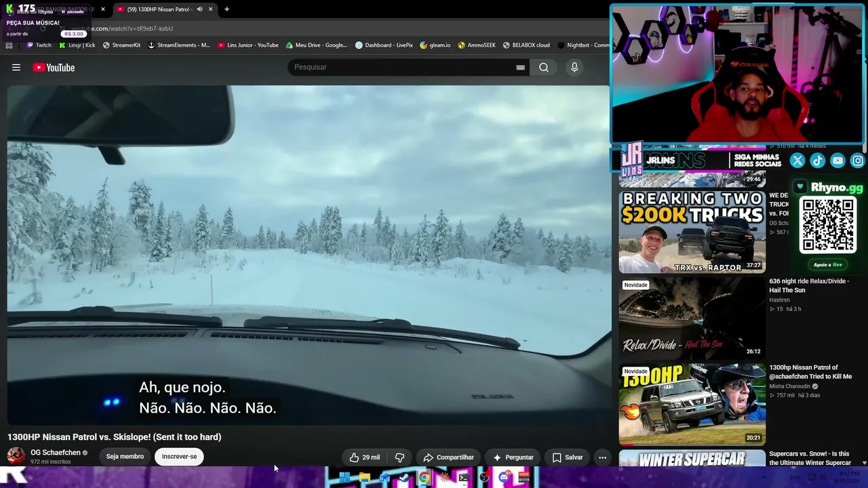The width and height of the screenshot is (868, 488).
Task: Open the taskbar volume icon
Action: (x=823, y=478)
